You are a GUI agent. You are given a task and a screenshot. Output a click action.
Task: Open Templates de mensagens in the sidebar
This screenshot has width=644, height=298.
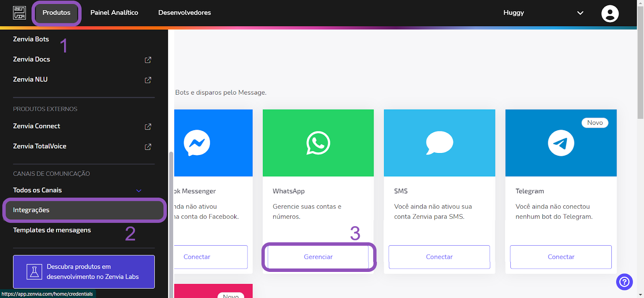point(52,230)
